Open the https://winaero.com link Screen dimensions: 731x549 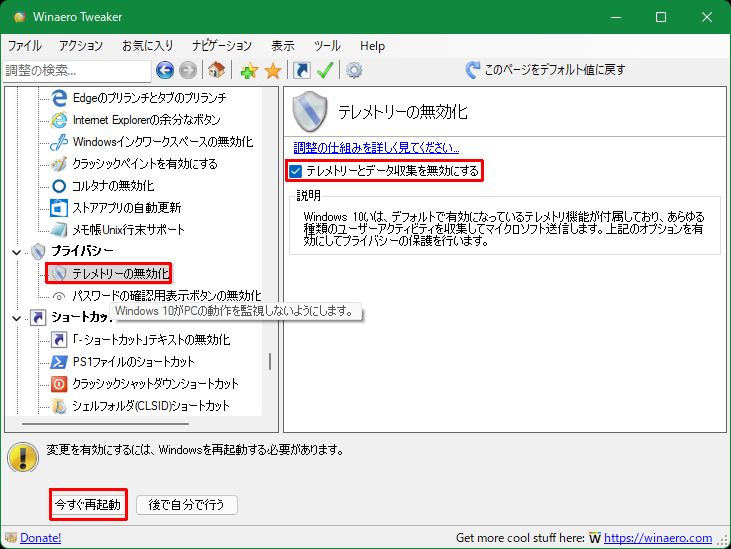(658, 538)
